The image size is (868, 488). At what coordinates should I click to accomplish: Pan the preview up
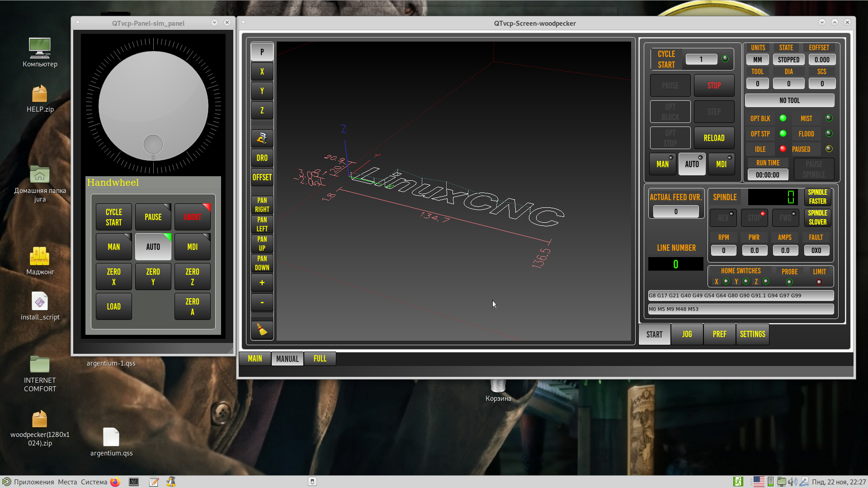click(262, 244)
